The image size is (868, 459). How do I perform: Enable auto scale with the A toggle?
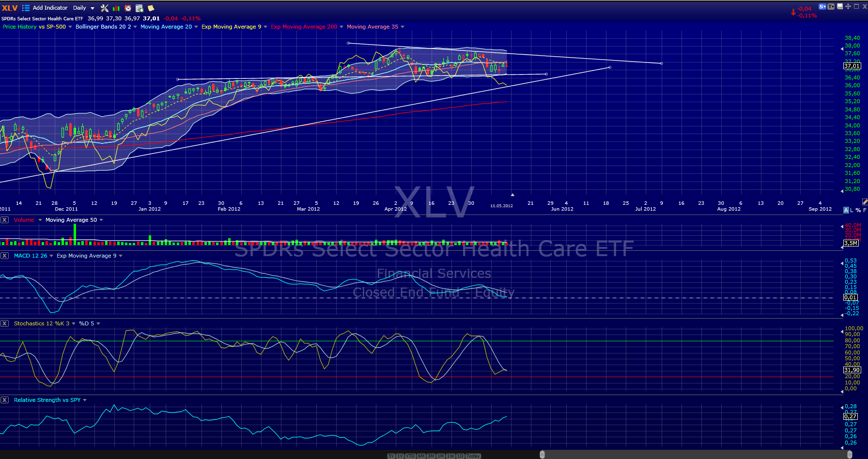pyautogui.click(x=846, y=210)
